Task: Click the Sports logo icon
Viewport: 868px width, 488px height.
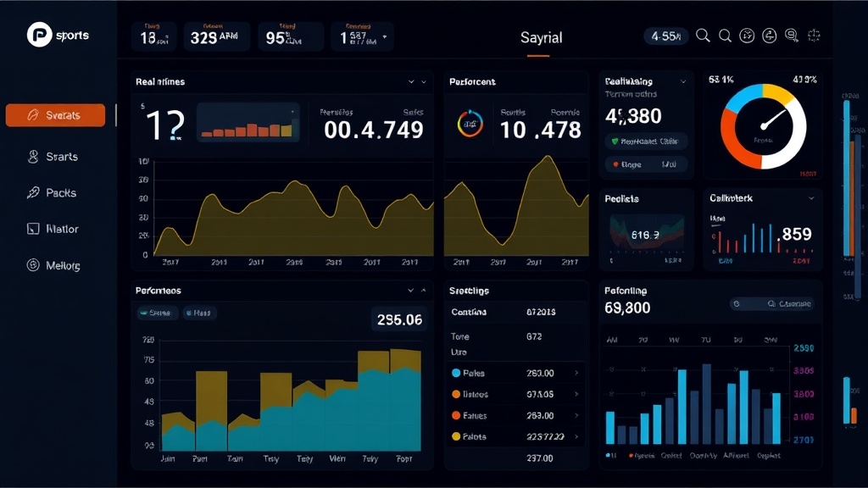Action: [x=39, y=35]
